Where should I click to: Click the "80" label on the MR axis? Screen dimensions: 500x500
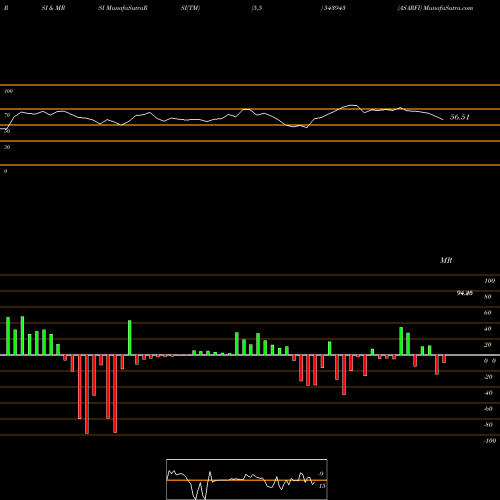tap(488, 297)
